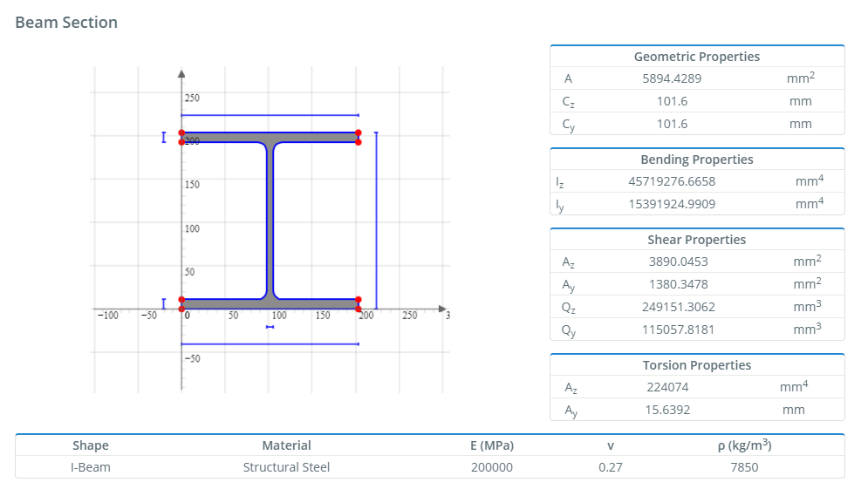Click the web thickness dimension marker below beam
Screen dimensions: 868x496
pos(270,327)
